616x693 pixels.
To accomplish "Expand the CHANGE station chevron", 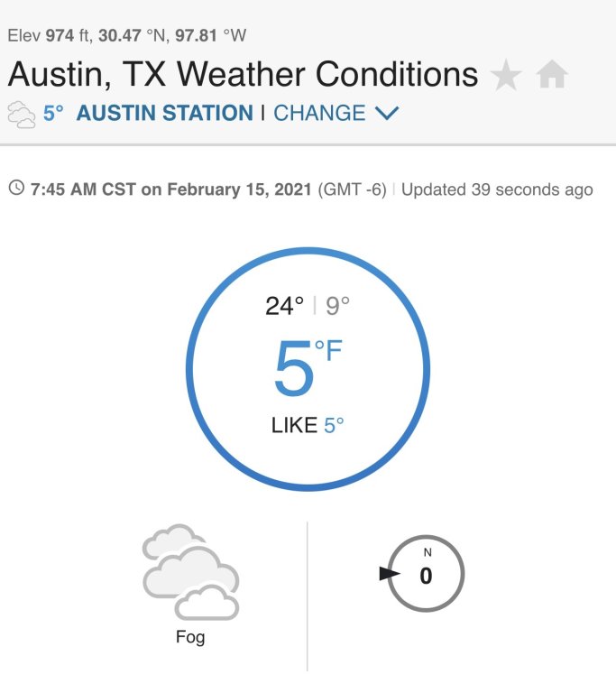I will [387, 113].
